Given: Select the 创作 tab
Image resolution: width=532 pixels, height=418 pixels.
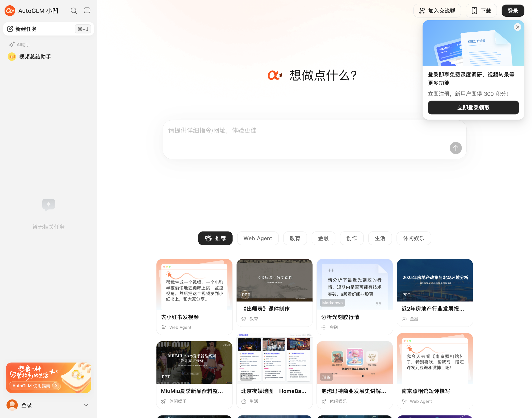Looking at the screenshot, I should [352, 238].
